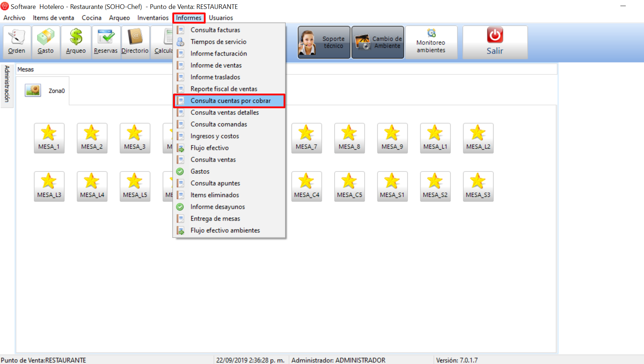Select table MESA_C5
The width and height of the screenshot is (644, 364).
point(349,186)
